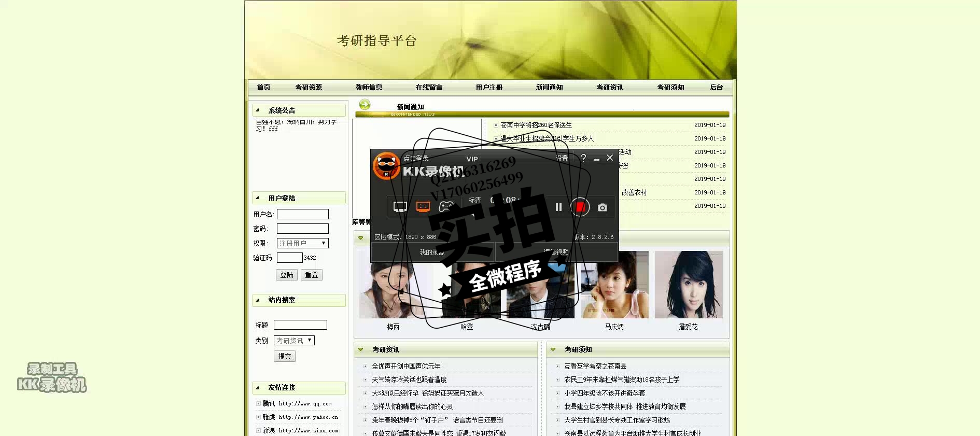Open 雅虎 friendly link
This screenshot has height=436, width=980.
point(300,417)
